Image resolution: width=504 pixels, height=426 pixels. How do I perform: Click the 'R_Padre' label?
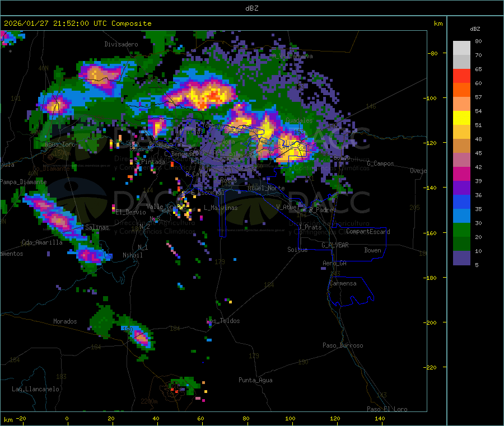point(321,210)
